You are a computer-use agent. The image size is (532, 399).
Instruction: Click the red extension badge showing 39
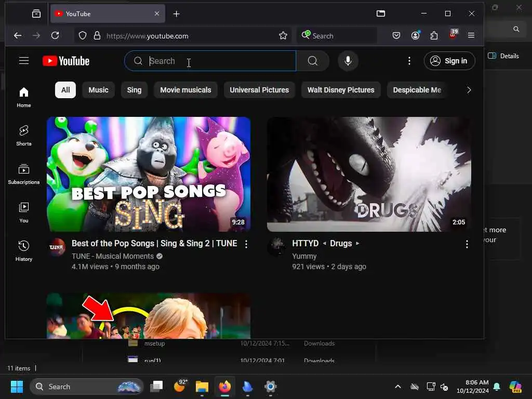pos(453,34)
